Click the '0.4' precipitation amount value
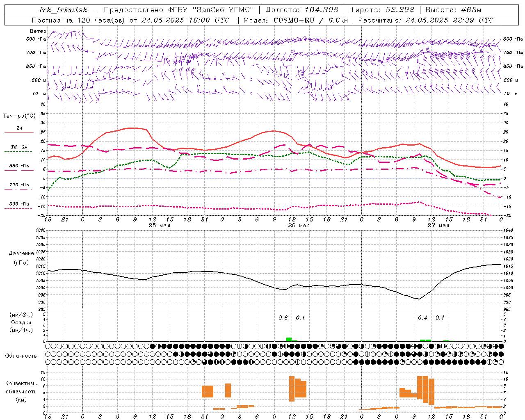This screenshot has height=420, width=525. tap(422, 318)
